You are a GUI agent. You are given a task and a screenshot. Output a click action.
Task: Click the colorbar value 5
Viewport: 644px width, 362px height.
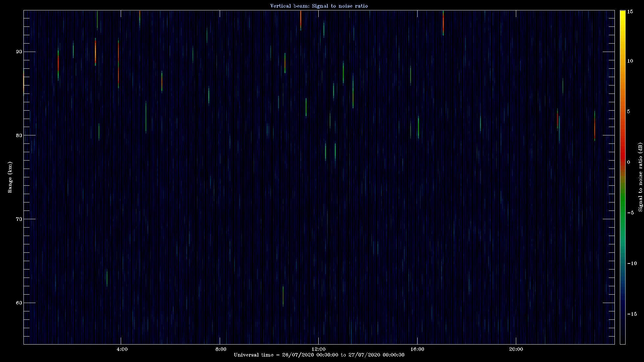629,112
